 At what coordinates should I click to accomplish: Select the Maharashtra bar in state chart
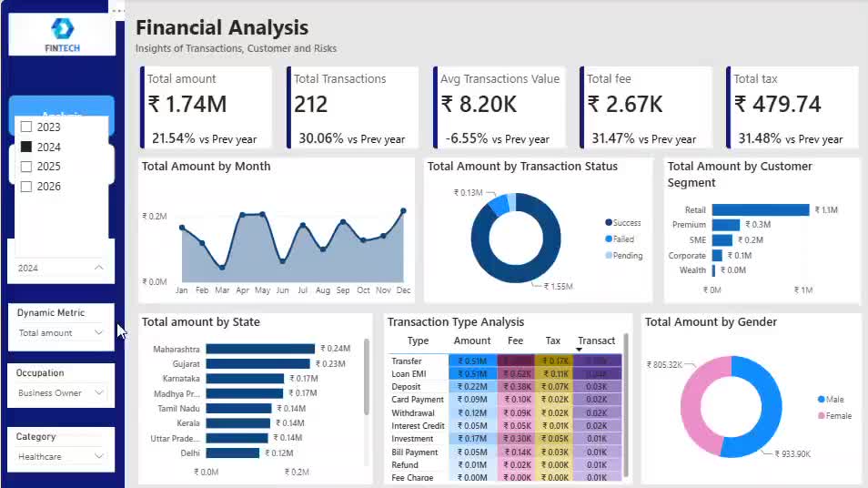click(x=260, y=349)
